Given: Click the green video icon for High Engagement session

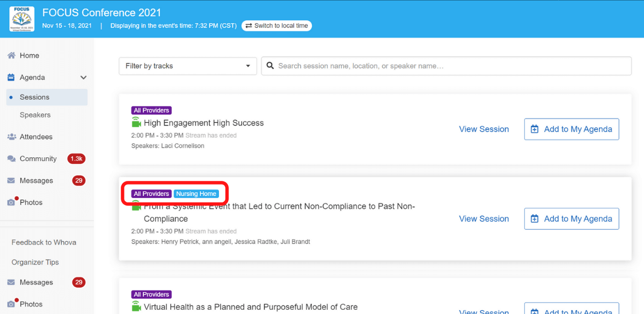Looking at the screenshot, I should click(136, 123).
